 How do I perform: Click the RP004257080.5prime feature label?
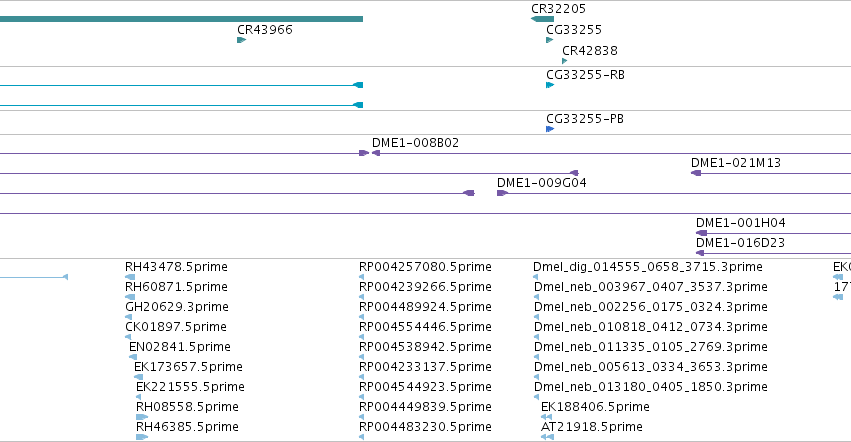pyautogui.click(x=425, y=267)
